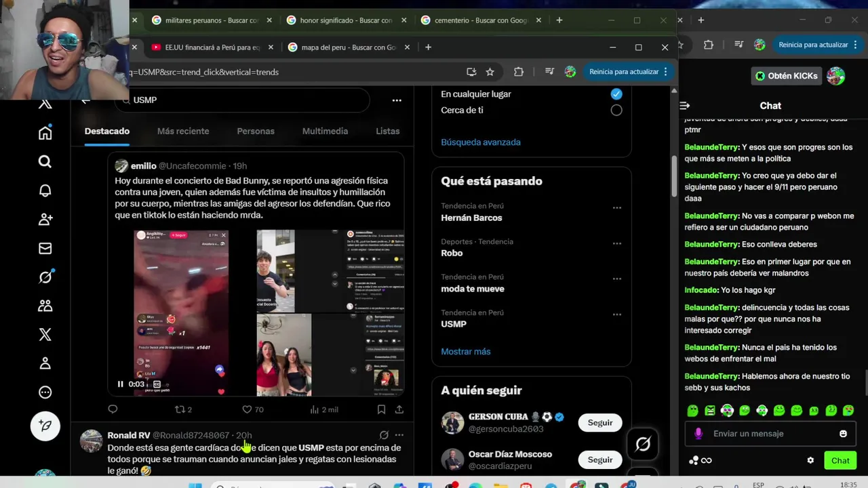Click Obtén KICKs button

787,76
